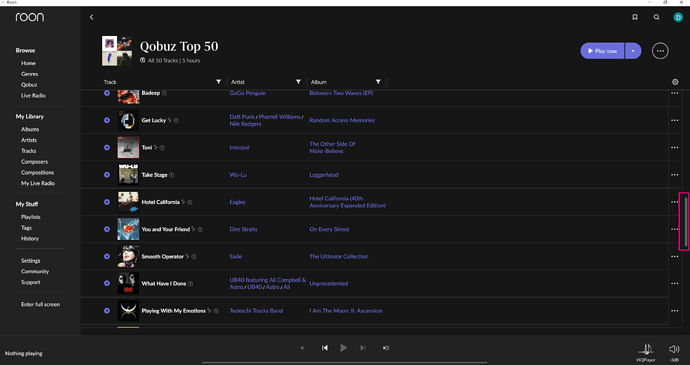Open more options for Playing With My Emotions row
The width and height of the screenshot is (690, 365).
click(675, 311)
